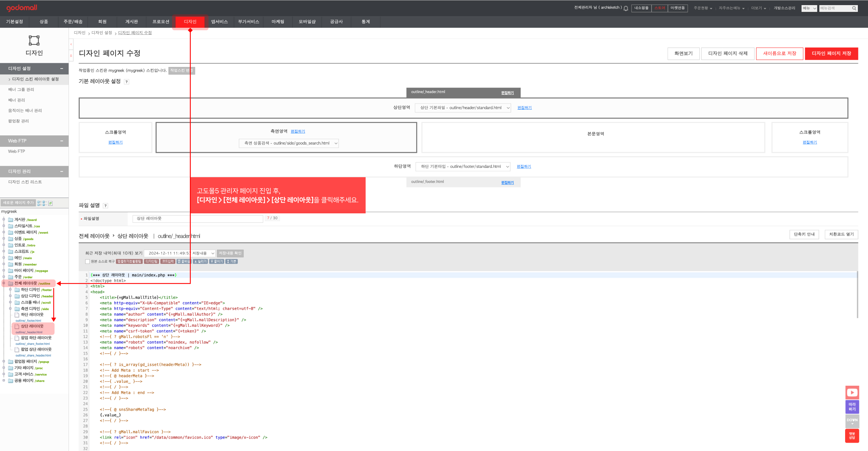Click the 디자인 페이지 저장 button
This screenshot has width=868, height=451.
pyautogui.click(x=831, y=54)
